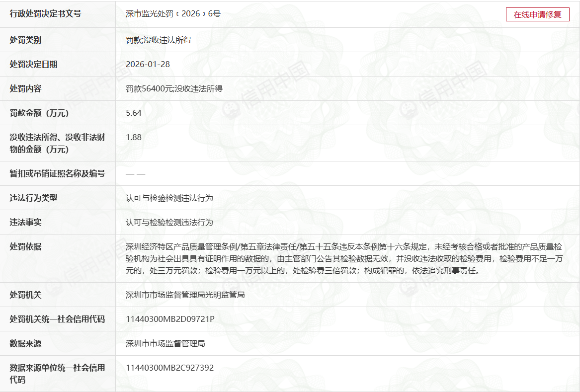Click the confiscated amount value 1.88
Viewport: 580px width, 392px height.
[134, 137]
